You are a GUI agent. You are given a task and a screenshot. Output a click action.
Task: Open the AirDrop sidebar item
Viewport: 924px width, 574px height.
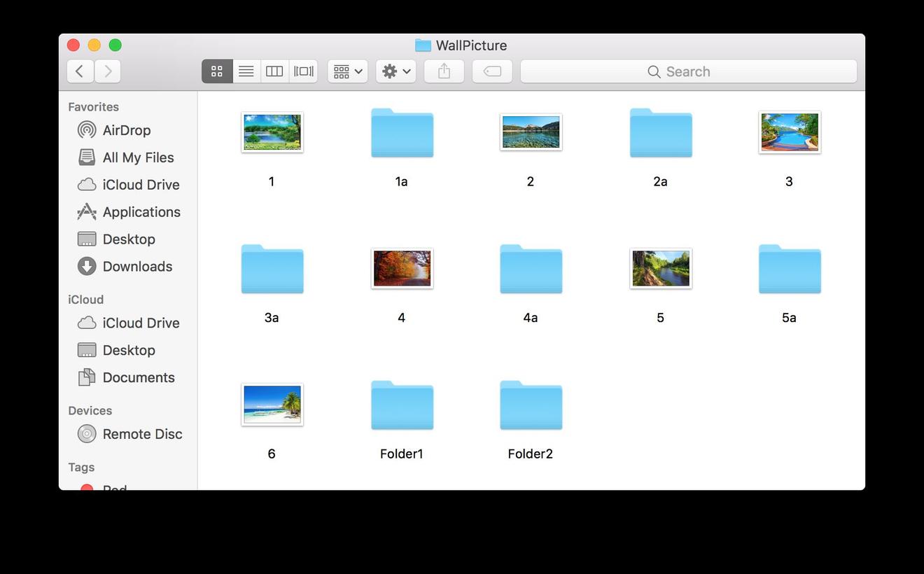[127, 130]
